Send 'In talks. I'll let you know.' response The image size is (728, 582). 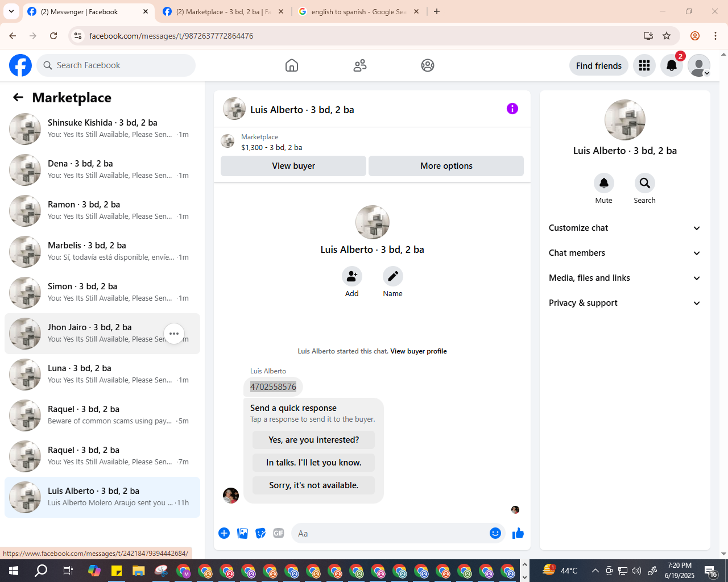coord(314,463)
